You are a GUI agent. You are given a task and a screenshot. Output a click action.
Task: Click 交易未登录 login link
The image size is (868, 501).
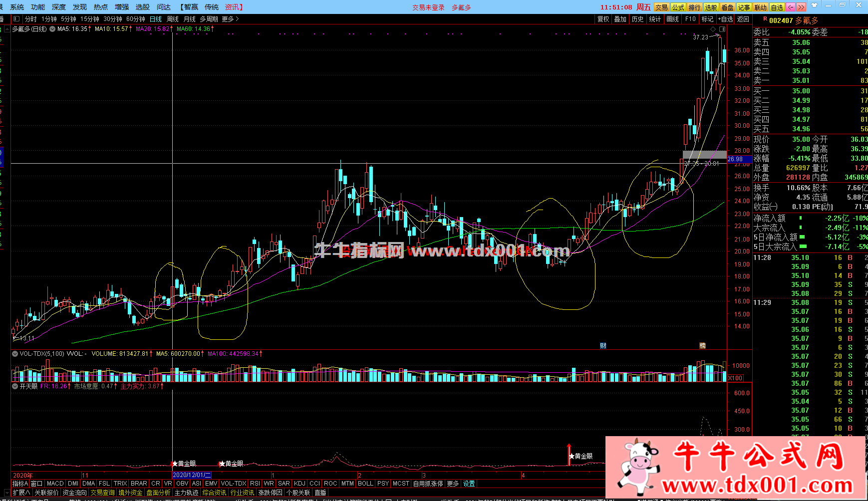(428, 7)
